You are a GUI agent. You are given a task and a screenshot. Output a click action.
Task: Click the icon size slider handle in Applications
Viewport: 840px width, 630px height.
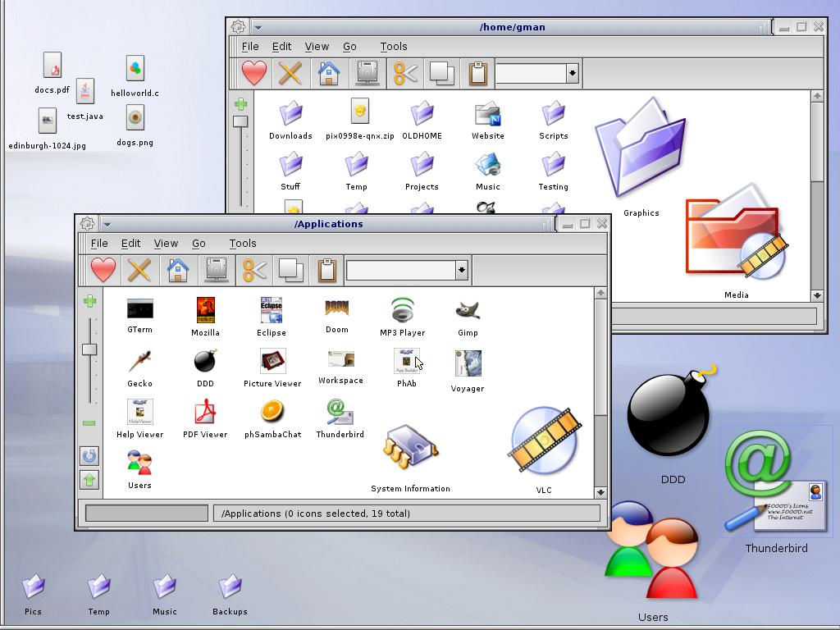(89, 349)
